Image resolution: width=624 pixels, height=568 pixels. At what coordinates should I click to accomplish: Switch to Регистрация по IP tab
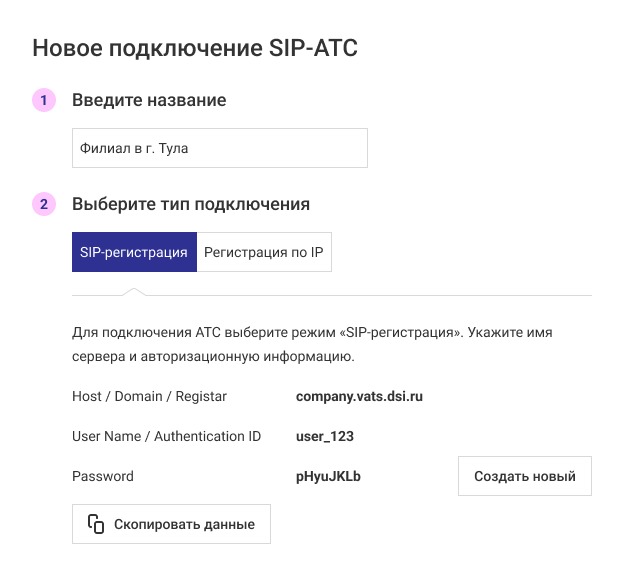click(264, 253)
